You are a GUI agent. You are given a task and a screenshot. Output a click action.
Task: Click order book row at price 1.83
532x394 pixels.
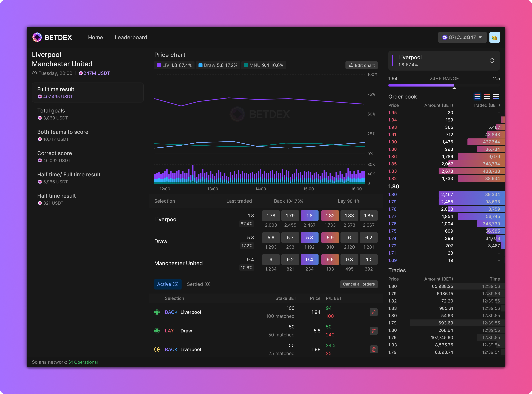click(447, 171)
